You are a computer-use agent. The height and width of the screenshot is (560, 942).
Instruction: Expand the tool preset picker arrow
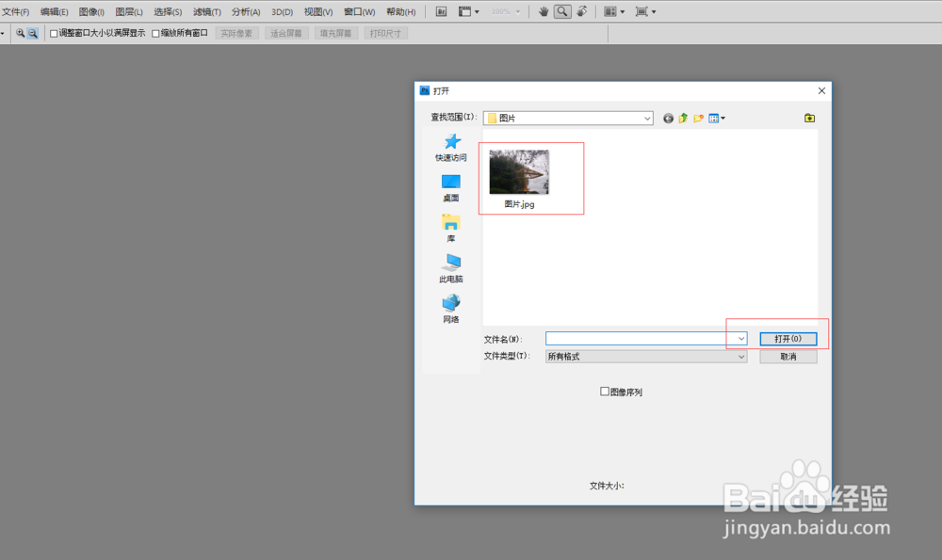click(x=3, y=33)
